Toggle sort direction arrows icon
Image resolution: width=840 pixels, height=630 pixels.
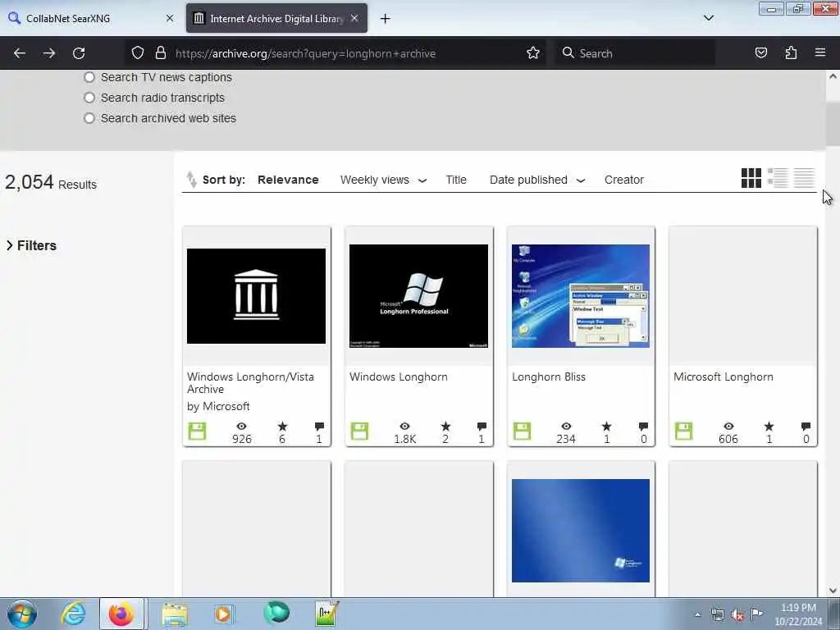(x=191, y=180)
